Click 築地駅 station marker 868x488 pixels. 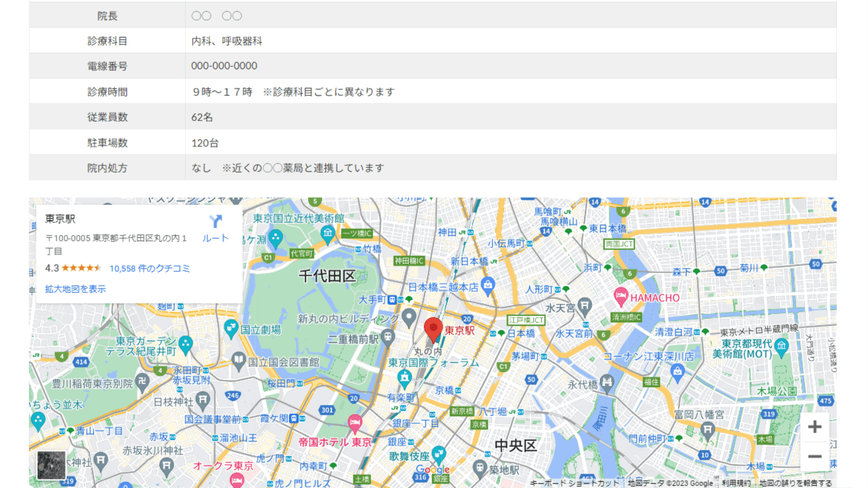pyautogui.click(x=480, y=469)
